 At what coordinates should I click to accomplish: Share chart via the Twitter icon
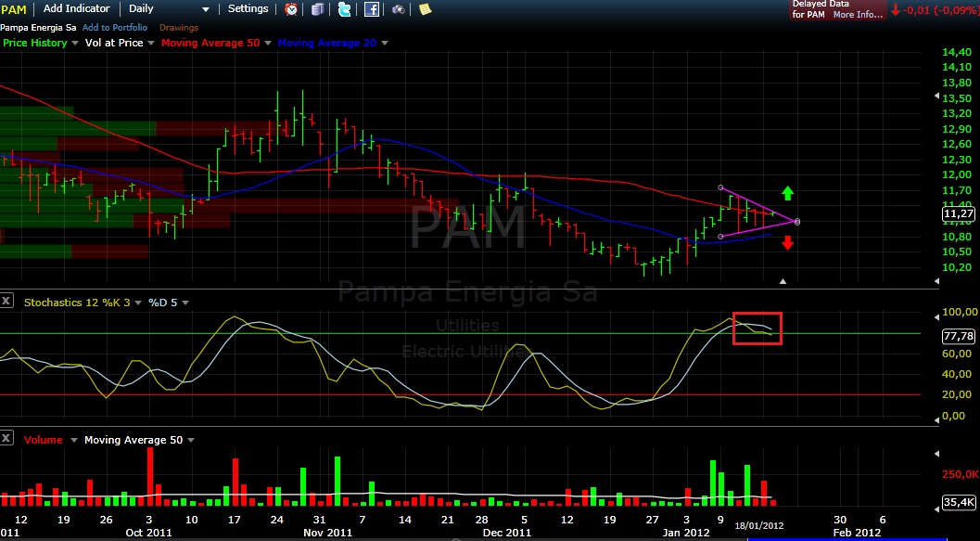(x=344, y=8)
